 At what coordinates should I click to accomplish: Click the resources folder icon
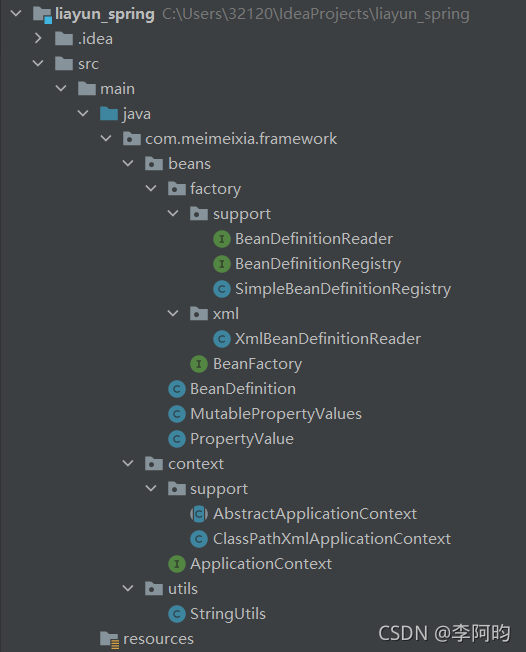click(110, 640)
